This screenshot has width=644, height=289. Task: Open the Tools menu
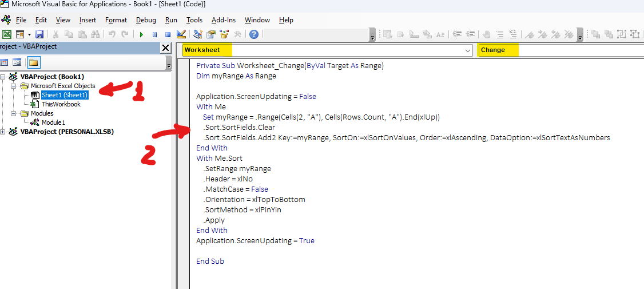[194, 19]
